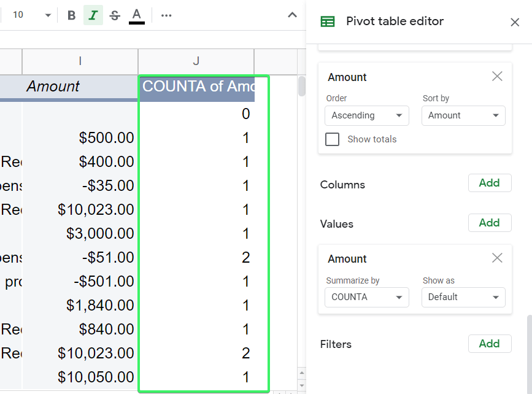The height and width of the screenshot is (394, 532).
Task: Add a field to Values
Action: tap(490, 223)
